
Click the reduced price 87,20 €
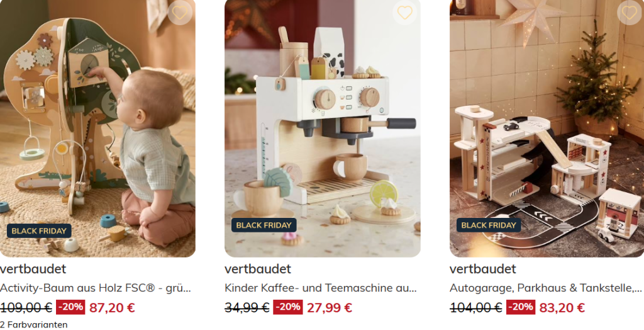pyautogui.click(x=112, y=308)
